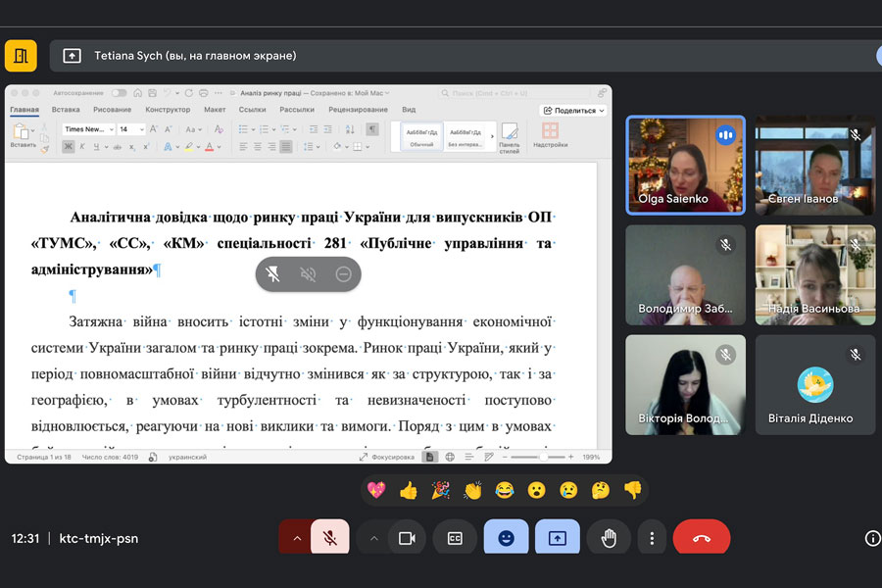Image resolution: width=882 pixels, height=588 pixels.
Task: Click Панель стилей icon in Word
Action: coord(510,135)
